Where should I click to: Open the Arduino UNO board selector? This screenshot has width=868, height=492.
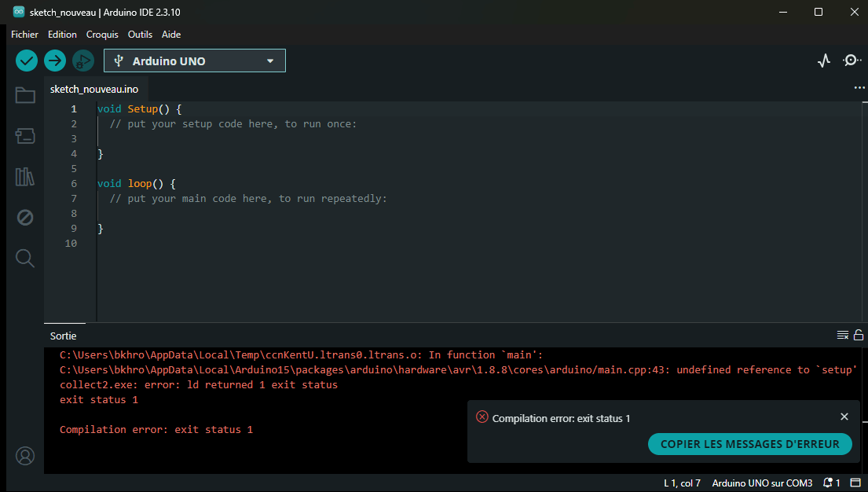(195, 61)
